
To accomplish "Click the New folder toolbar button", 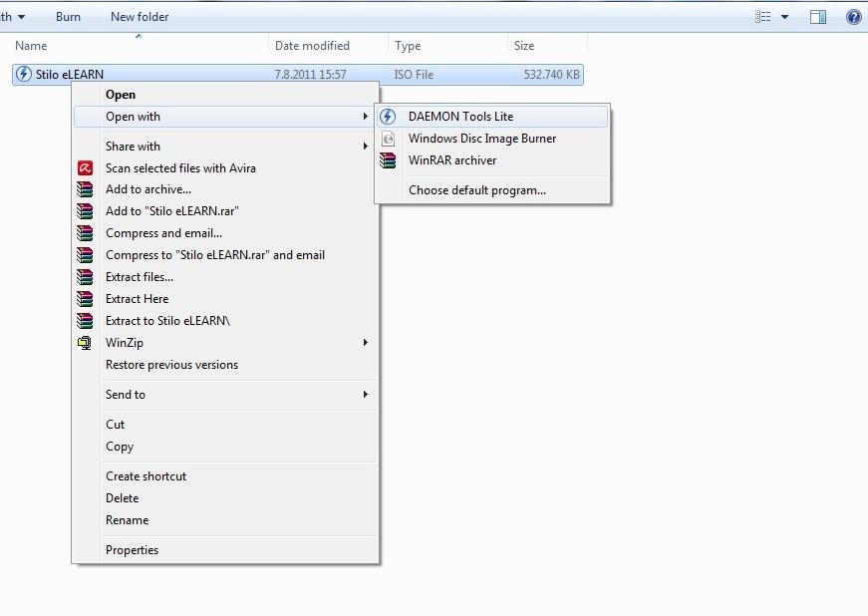I will (140, 17).
